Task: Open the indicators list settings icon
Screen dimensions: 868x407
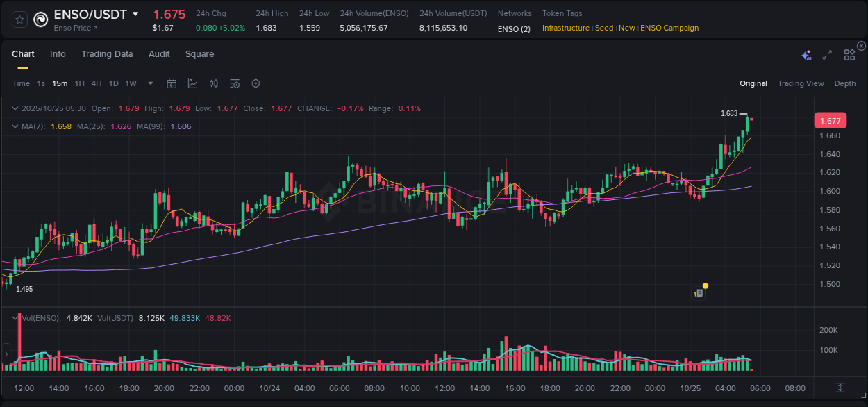Action: point(234,83)
